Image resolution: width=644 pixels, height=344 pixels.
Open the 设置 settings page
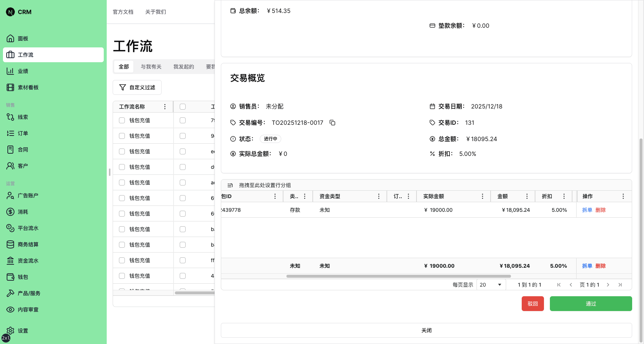coord(23,331)
